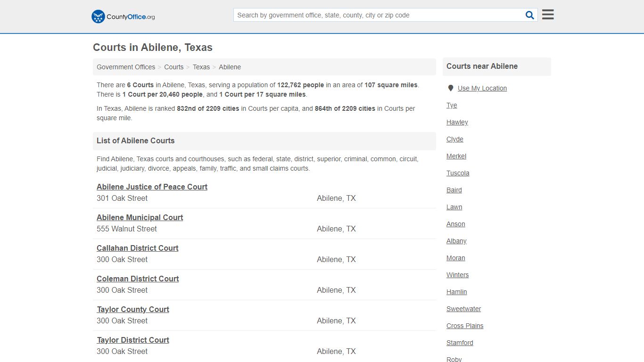This screenshot has height=362, width=644.
Task: Open Government Offices breadcrumb link
Action: 126,67
